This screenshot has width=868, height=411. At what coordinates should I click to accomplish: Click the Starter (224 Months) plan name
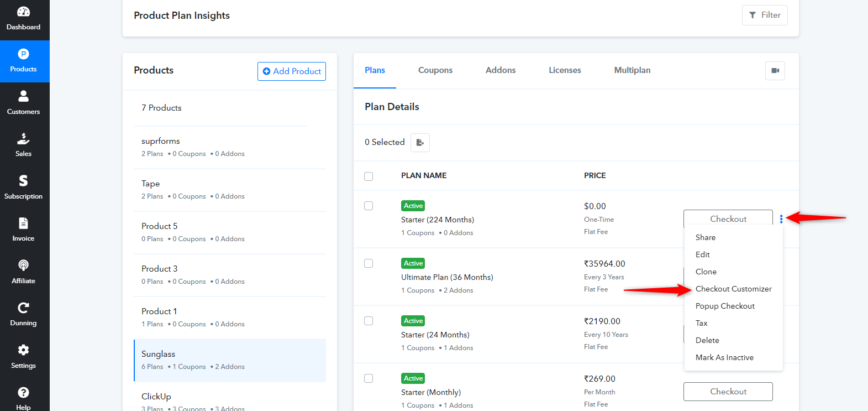(x=438, y=220)
